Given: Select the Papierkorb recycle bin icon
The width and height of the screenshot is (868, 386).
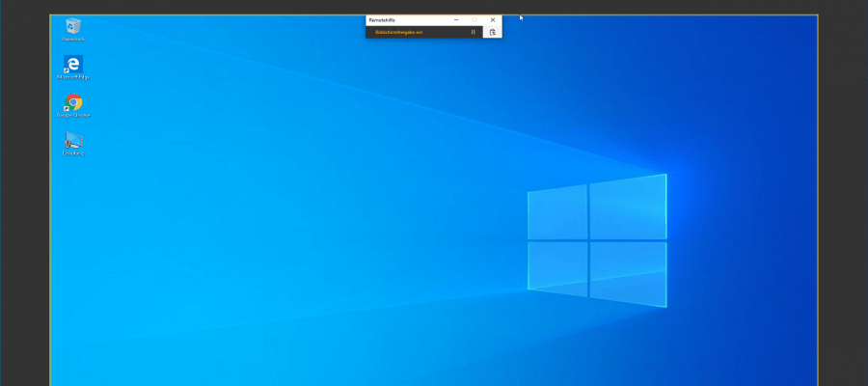Looking at the screenshot, I should (73, 26).
